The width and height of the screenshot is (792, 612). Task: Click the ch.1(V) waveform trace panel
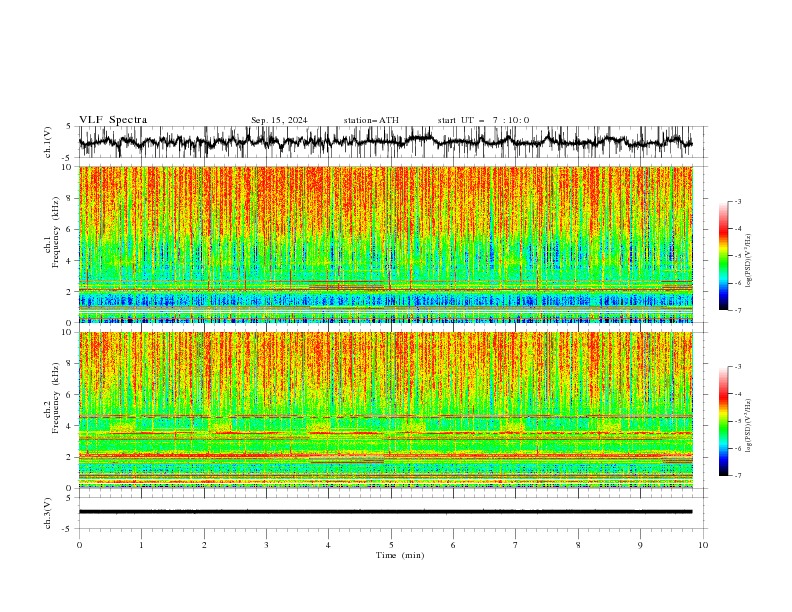pos(392,142)
